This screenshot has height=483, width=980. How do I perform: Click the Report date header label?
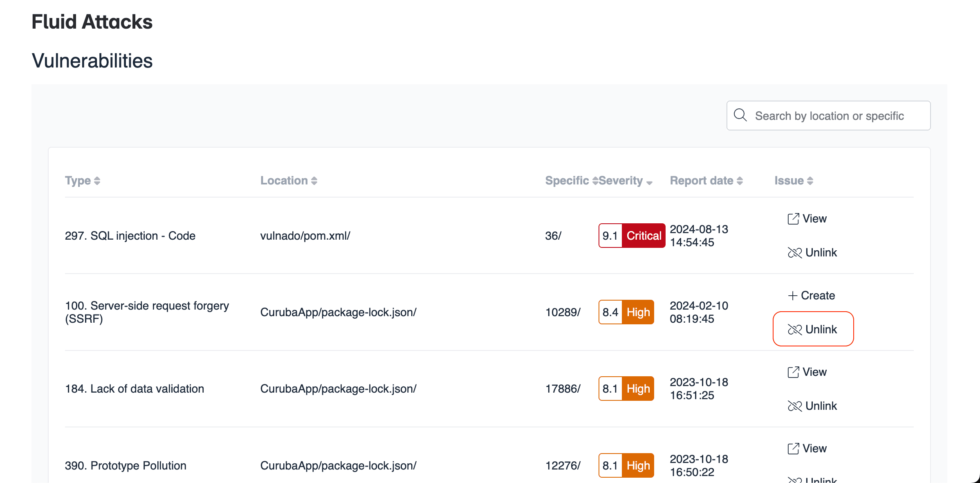(x=702, y=181)
